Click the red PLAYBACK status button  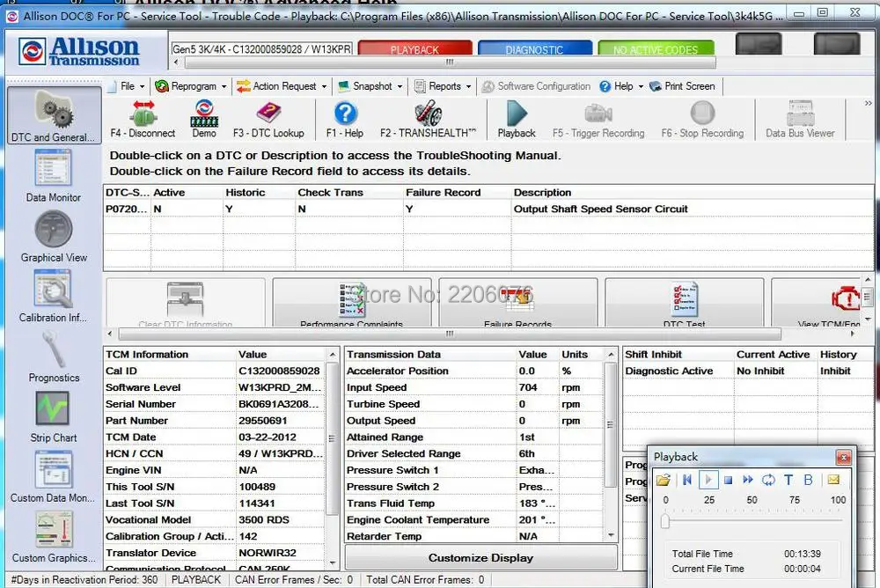tap(414, 48)
